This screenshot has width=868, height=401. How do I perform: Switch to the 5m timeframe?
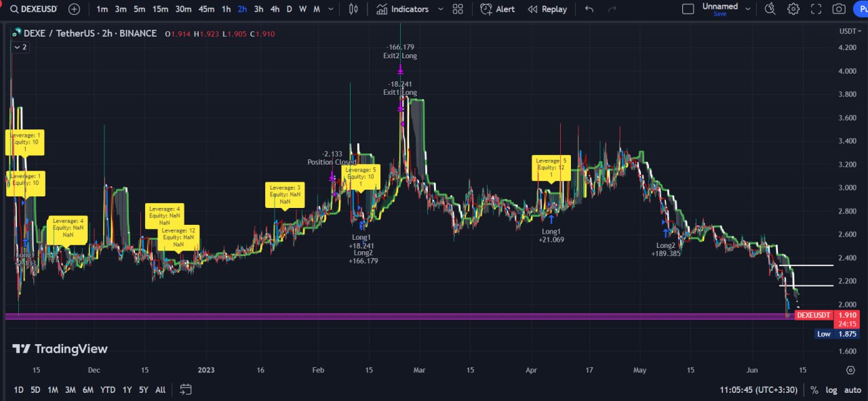(139, 9)
